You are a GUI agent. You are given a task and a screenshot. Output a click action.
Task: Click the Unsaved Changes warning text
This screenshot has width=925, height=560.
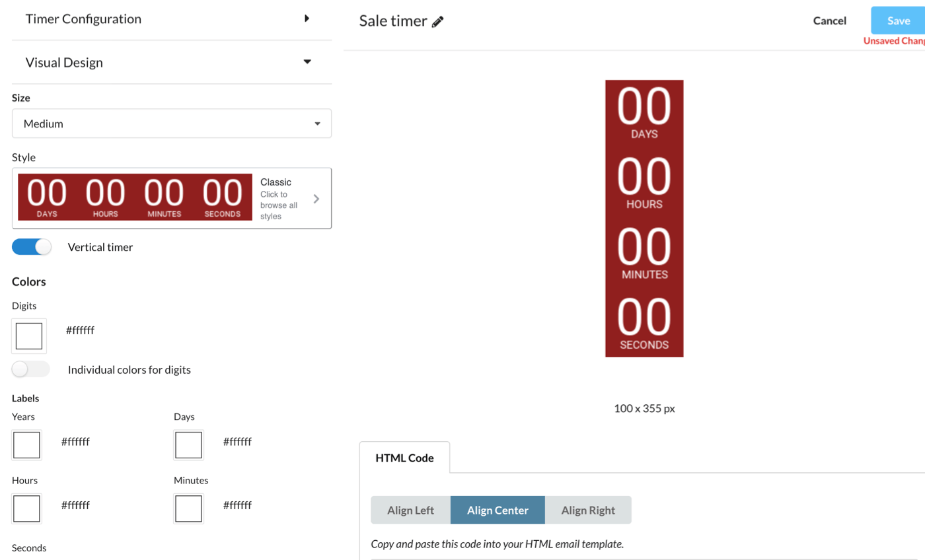894,41
